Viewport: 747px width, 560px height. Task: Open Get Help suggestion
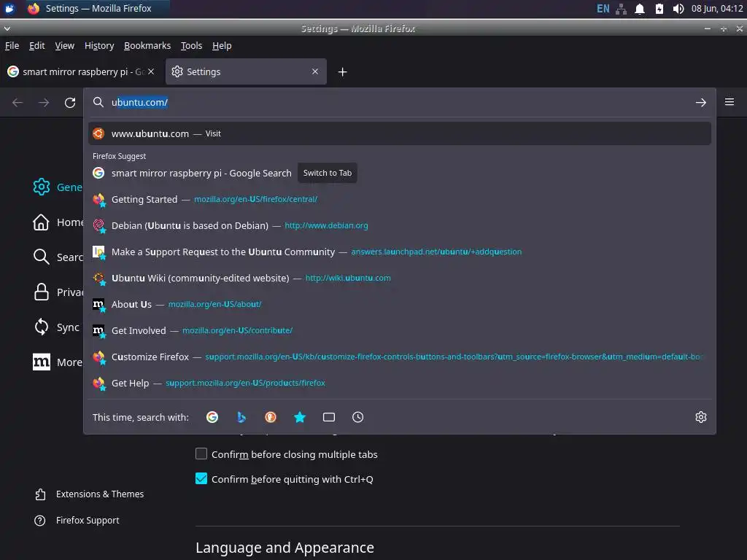399,382
